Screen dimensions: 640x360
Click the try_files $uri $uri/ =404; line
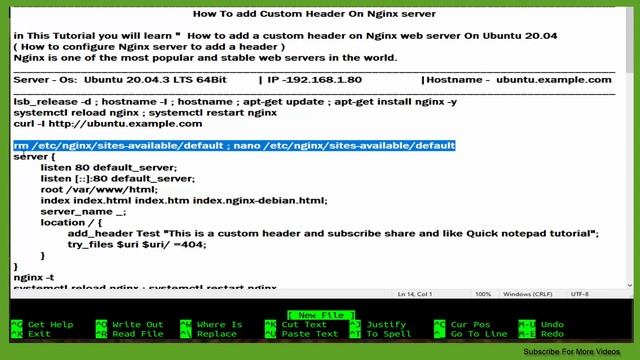click(x=137, y=245)
